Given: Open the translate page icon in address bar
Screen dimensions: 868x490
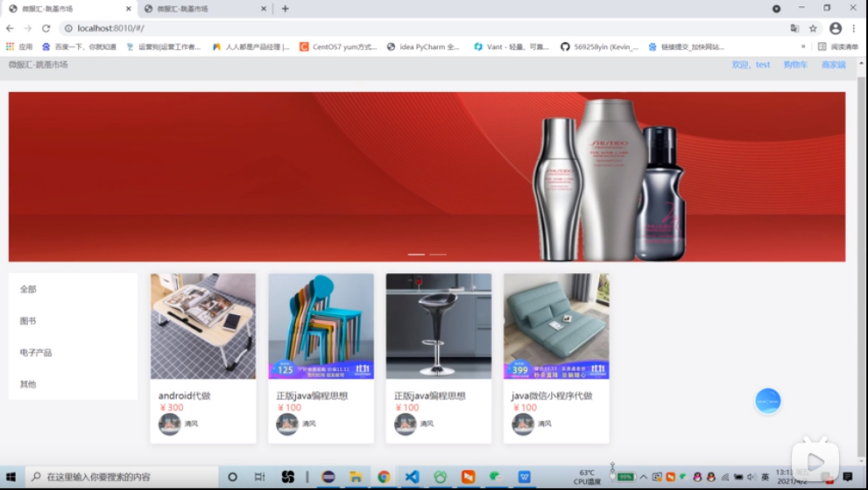Looking at the screenshot, I should [x=794, y=28].
